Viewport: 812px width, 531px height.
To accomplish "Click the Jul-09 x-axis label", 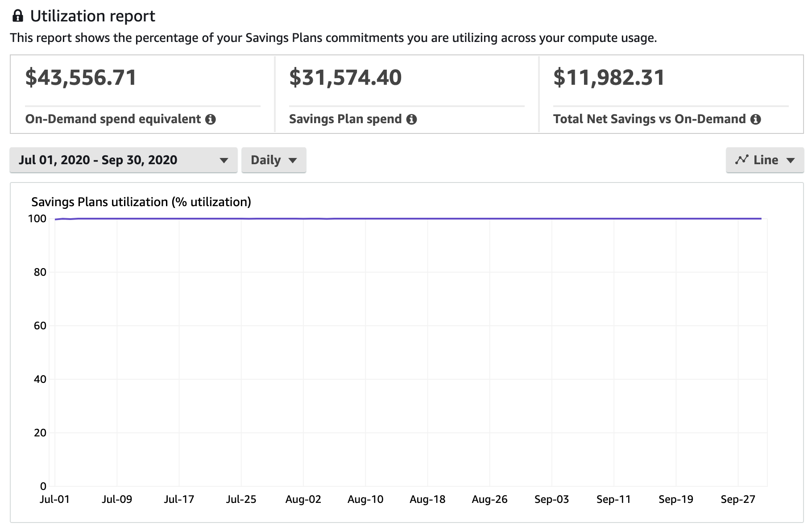I will 117,499.
